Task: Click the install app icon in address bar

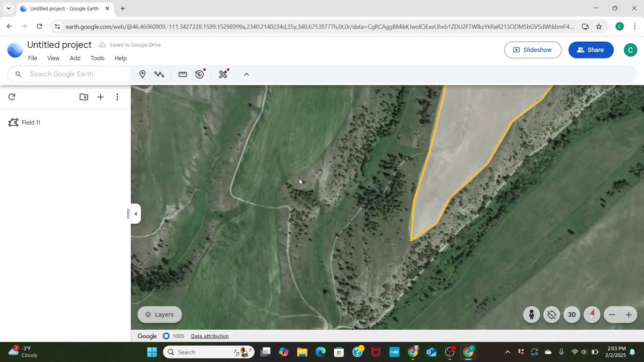Action: pos(585,27)
